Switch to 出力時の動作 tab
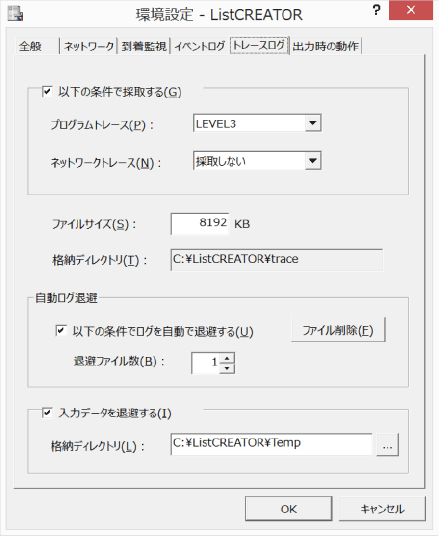Screen dimensions: 439x536 [325, 46]
